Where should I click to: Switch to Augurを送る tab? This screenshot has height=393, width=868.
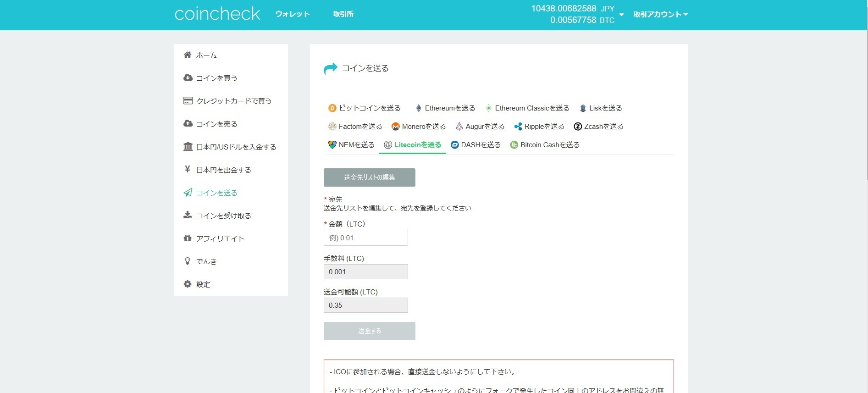(480, 127)
